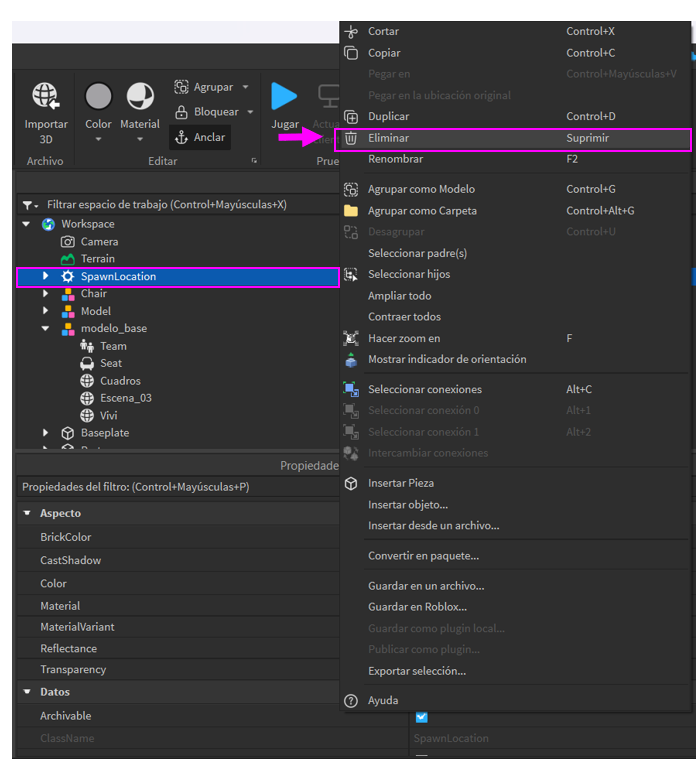Collapse the modelo_base tree node

(45, 329)
